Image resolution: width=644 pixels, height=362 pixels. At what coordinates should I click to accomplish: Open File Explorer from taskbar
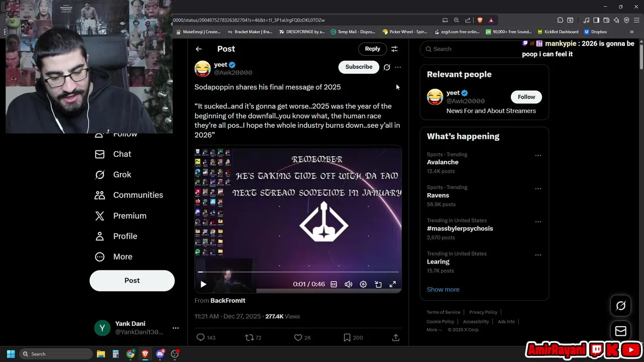pyautogui.click(x=101, y=354)
